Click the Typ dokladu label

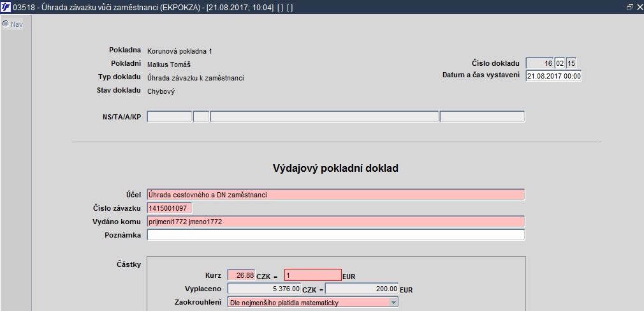click(119, 77)
